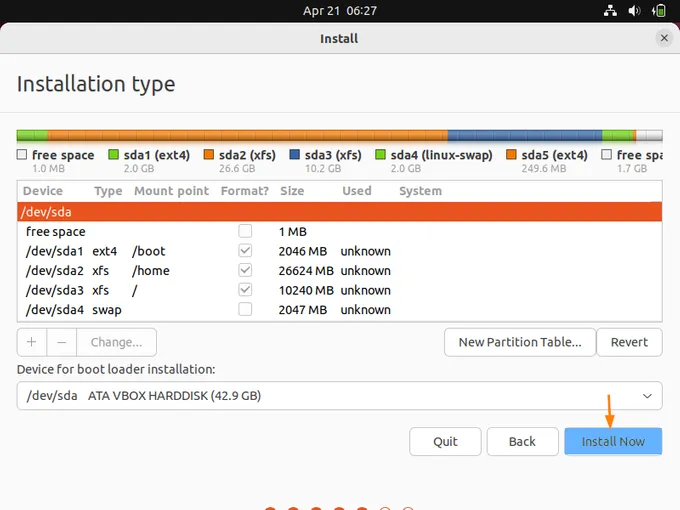Click the Size column header
Viewport: 680px width, 510px height.
tap(292, 191)
